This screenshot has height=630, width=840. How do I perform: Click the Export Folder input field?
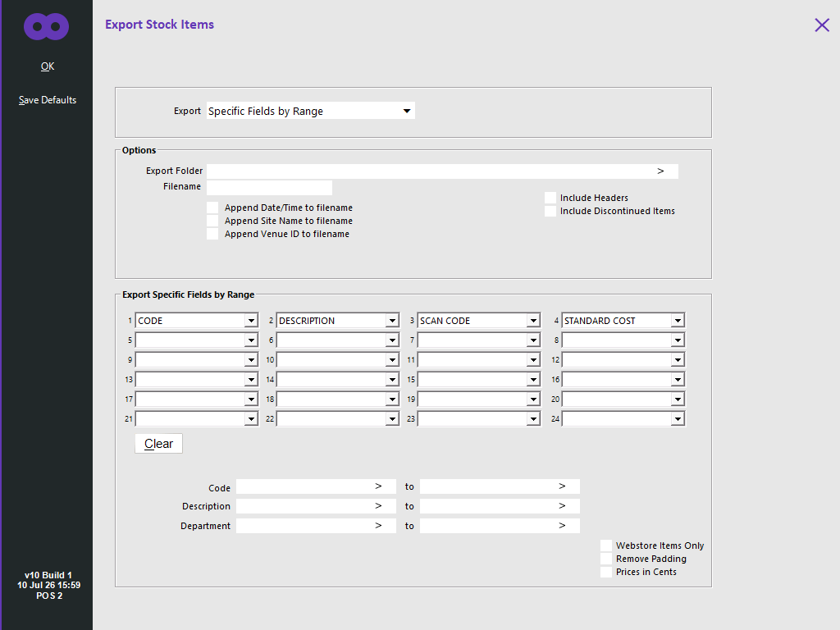pyautogui.click(x=442, y=171)
